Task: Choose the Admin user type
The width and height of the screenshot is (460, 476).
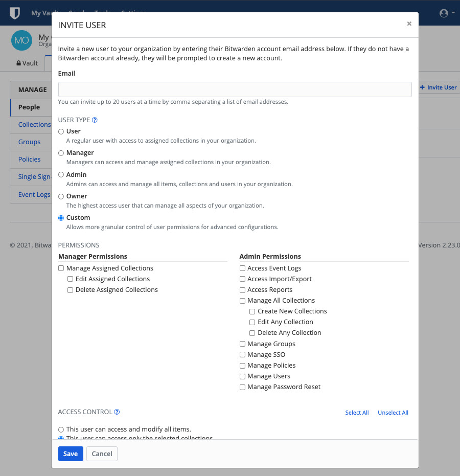Action: [61, 175]
